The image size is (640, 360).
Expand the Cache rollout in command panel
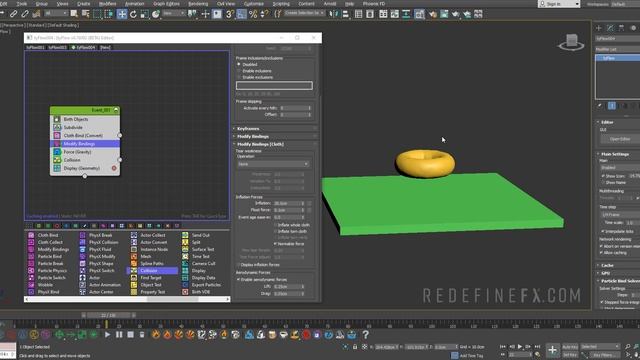click(x=618, y=265)
